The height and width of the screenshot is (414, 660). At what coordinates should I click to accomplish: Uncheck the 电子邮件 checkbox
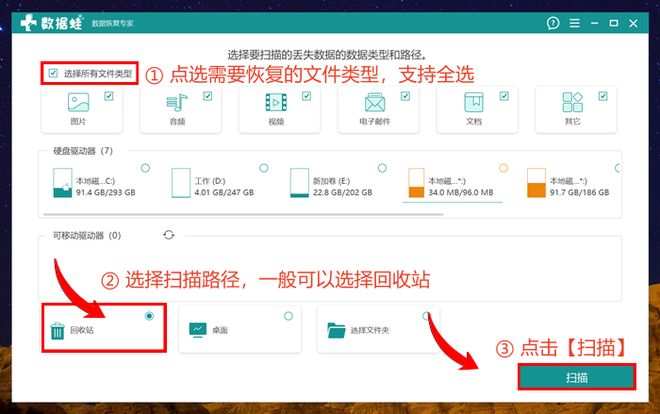click(405, 96)
